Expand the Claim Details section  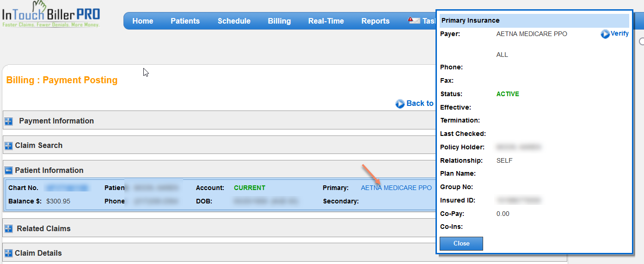click(9, 253)
